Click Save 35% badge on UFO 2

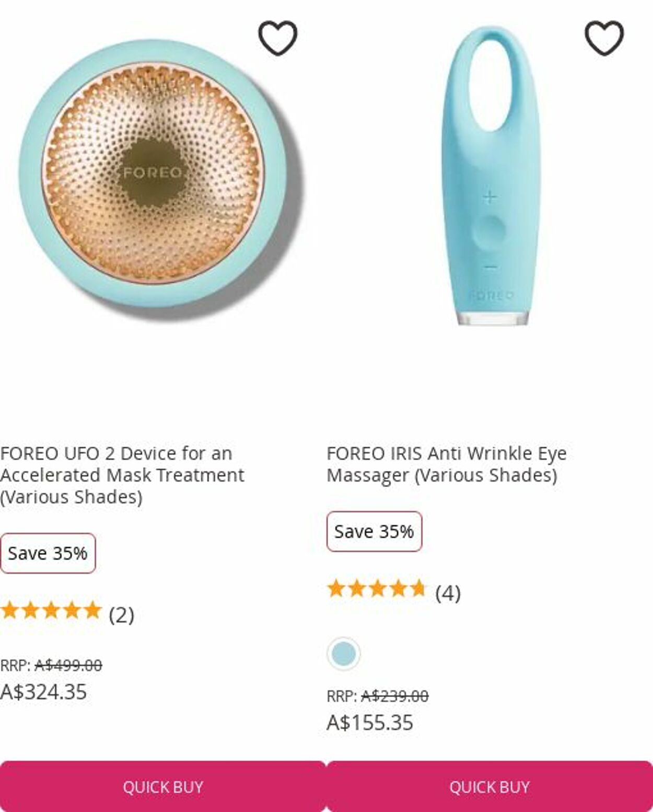48,553
